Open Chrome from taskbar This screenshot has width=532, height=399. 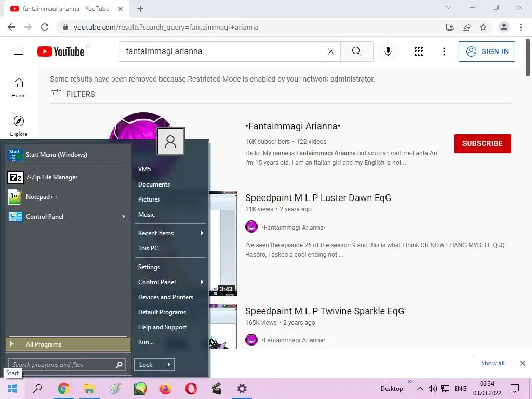(63, 389)
